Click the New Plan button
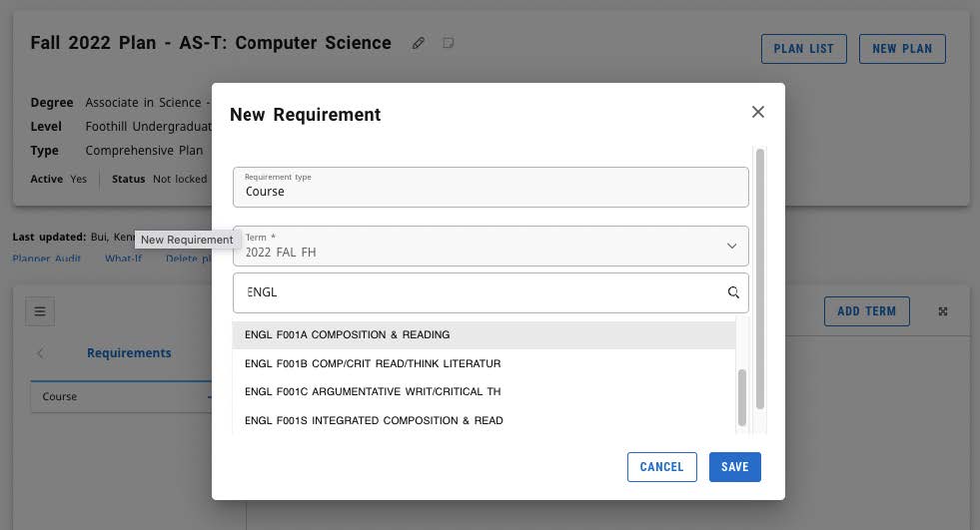 pos(901,49)
